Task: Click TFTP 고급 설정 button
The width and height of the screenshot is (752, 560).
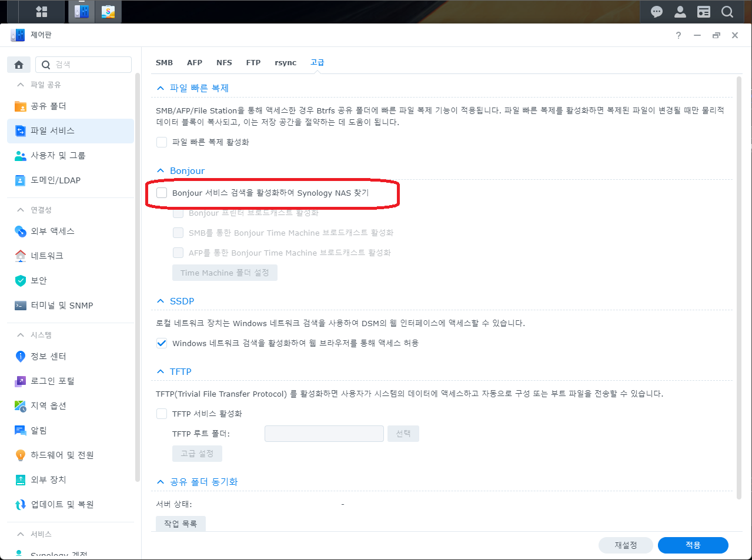Action: 197,454
